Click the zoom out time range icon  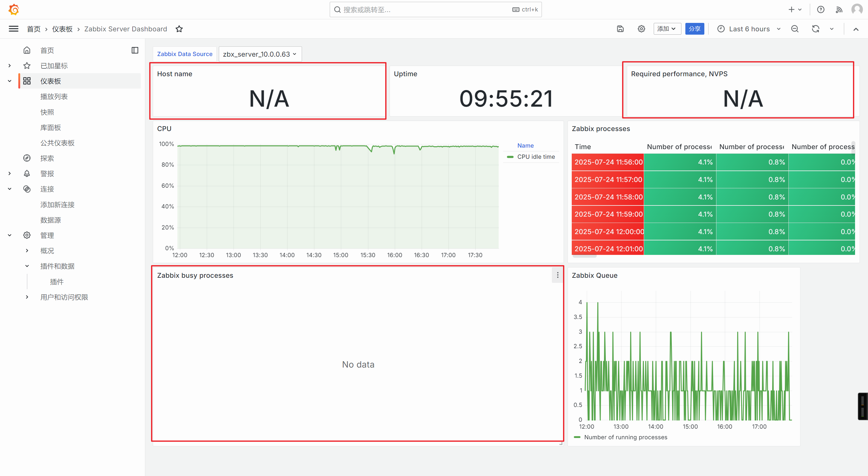pyautogui.click(x=794, y=29)
